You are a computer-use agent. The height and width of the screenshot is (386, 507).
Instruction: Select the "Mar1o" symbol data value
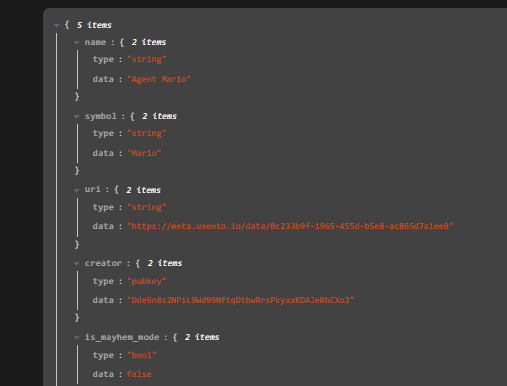144,153
